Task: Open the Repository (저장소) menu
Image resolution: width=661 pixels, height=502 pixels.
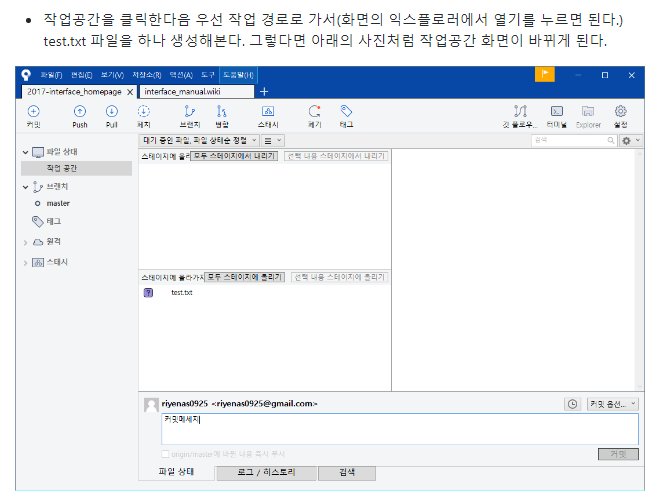Action: [x=147, y=75]
